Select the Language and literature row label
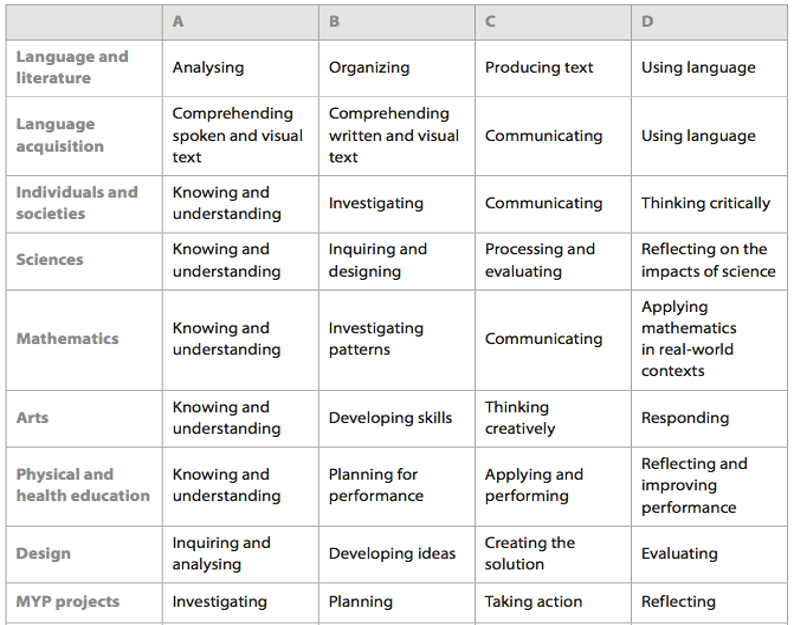This screenshot has height=625, width=795. (72, 67)
